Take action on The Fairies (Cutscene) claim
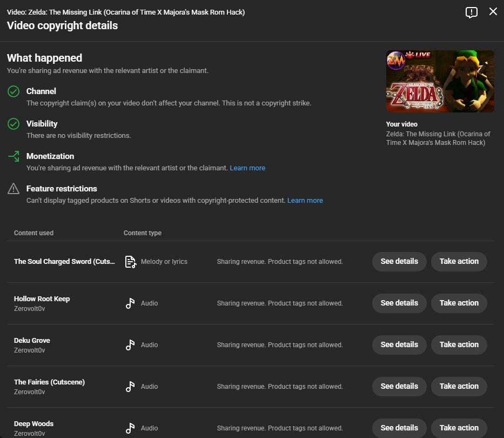The image size is (504, 438). tap(459, 387)
